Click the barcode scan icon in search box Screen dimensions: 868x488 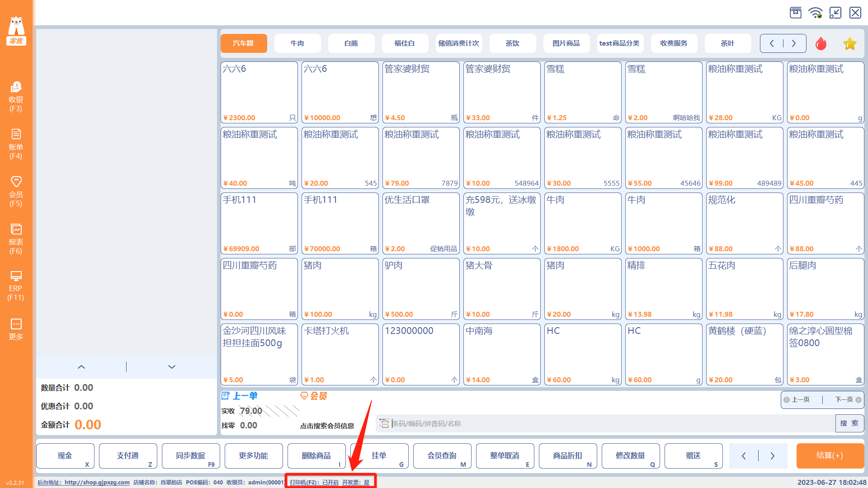384,423
